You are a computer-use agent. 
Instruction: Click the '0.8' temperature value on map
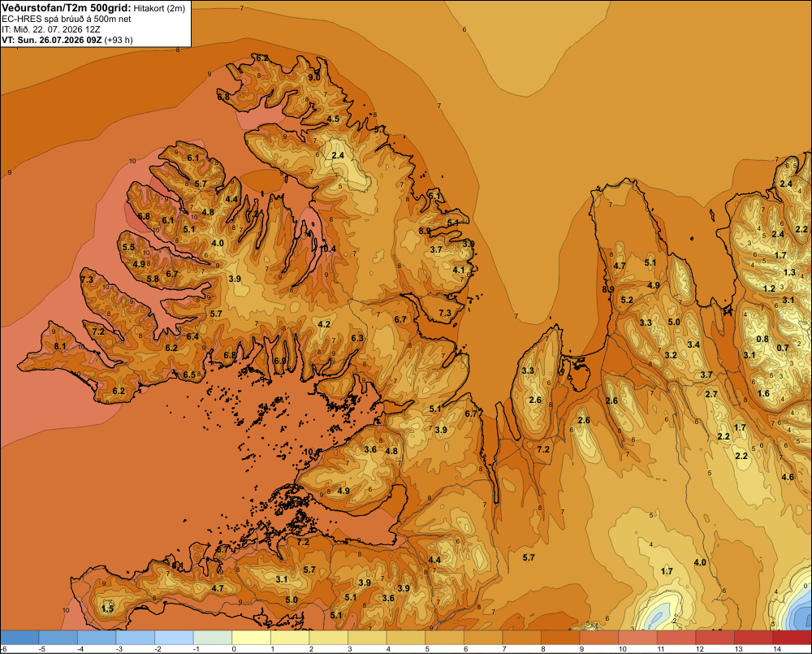click(x=762, y=339)
